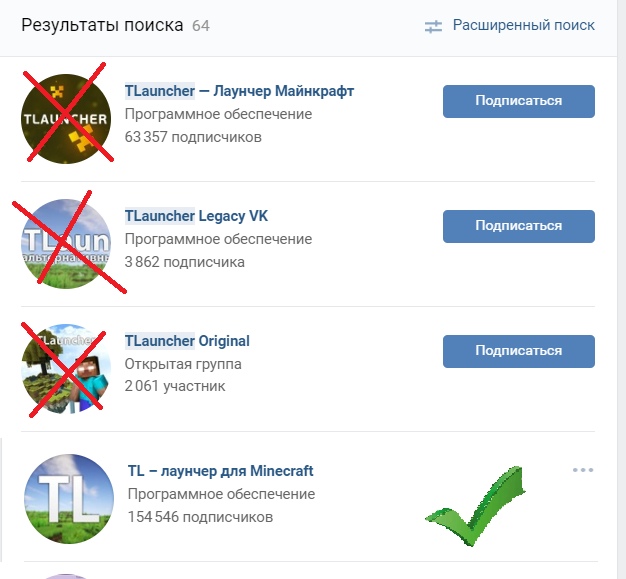Click the Результаты поиска heading

pos(102,25)
